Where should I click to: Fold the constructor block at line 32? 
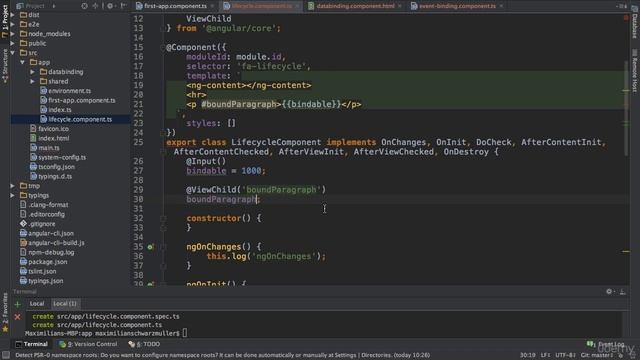coord(163,218)
